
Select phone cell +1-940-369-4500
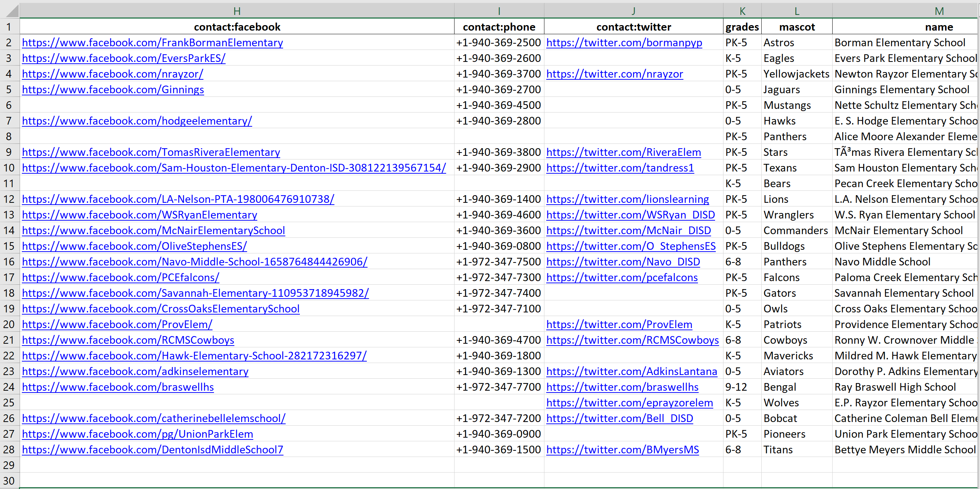(499, 106)
